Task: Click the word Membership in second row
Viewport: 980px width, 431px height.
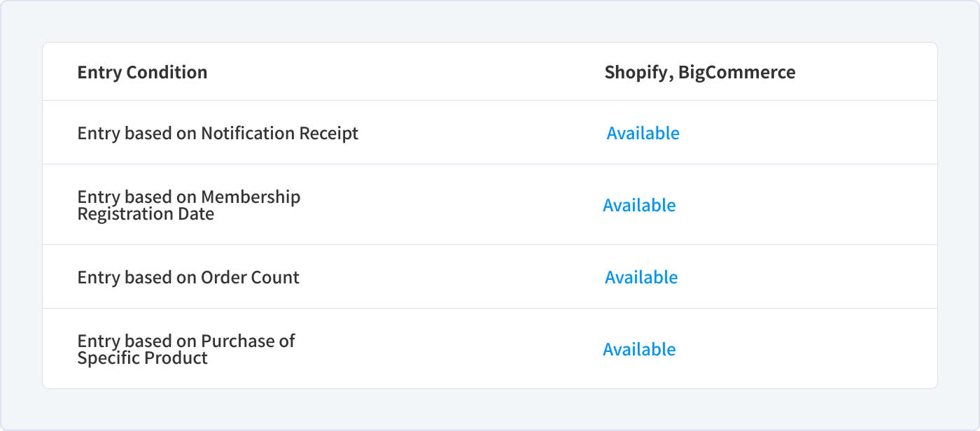Action: [x=251, y=197]
